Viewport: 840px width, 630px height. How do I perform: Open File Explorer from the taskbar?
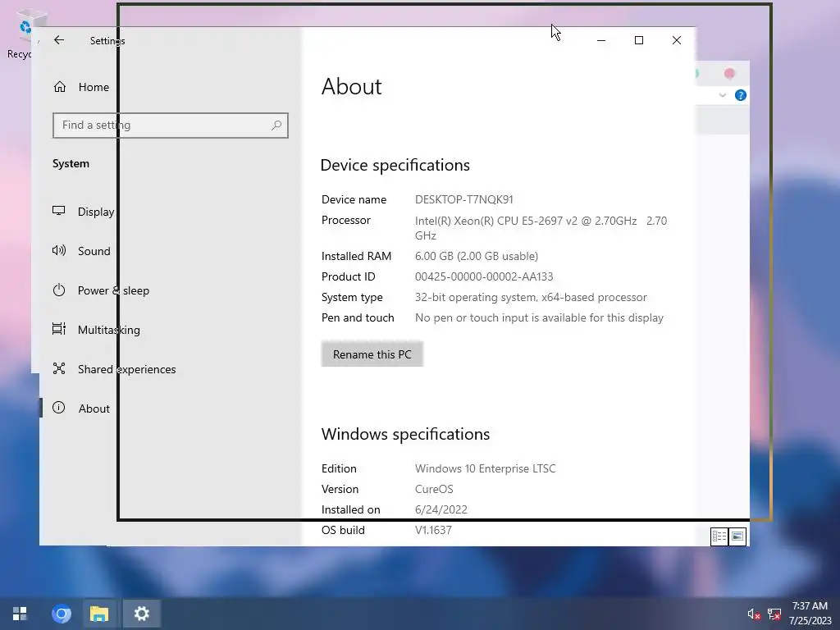pos(99,614)
